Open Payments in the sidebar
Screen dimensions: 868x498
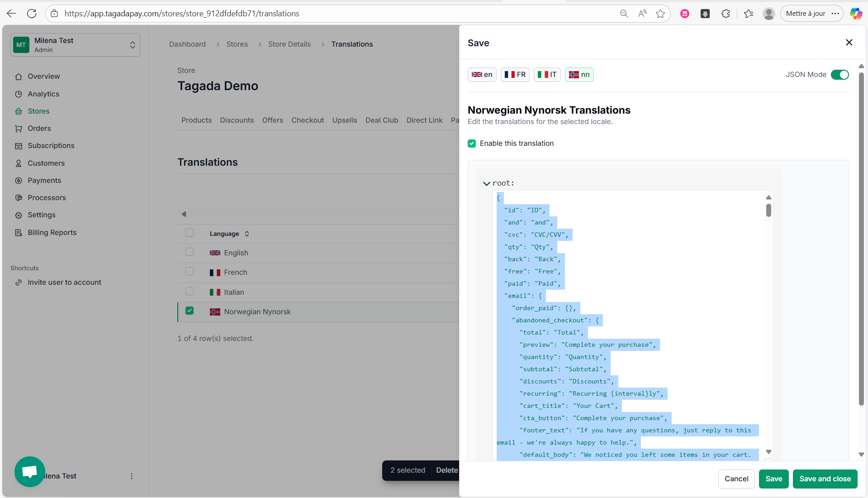click(44, 181)
